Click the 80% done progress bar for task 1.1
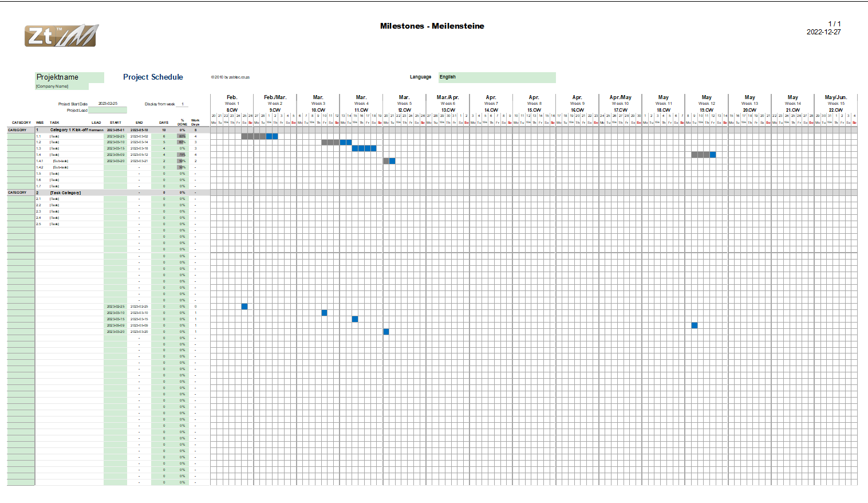Viewport: 868px width, 503px height. point(182,136)
